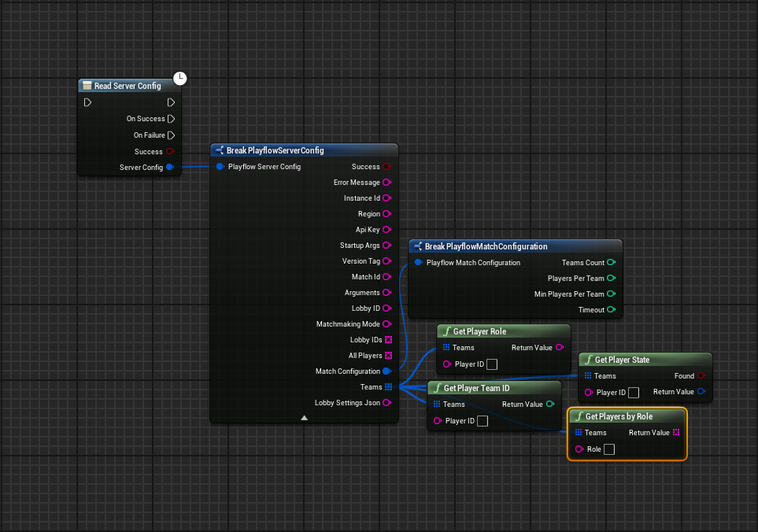Click the Server Config output pin
This screenshot has width=758, height=532.
(170, 167)
